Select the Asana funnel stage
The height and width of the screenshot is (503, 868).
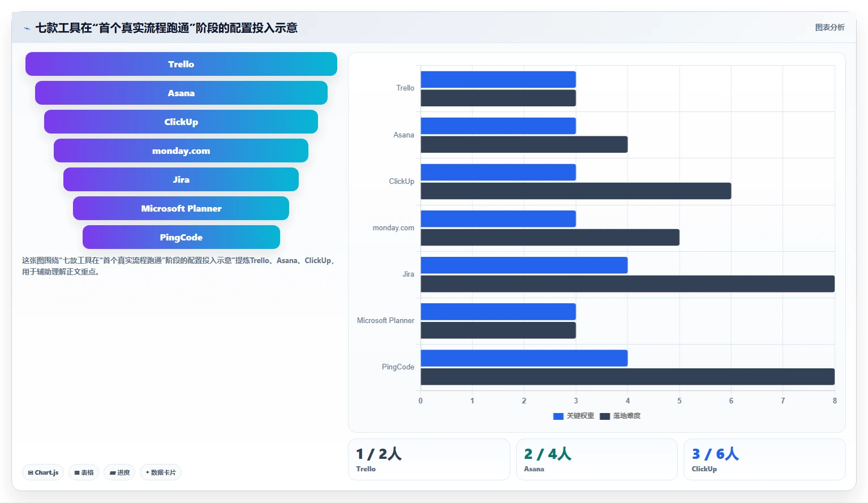[x=181, y=93]
